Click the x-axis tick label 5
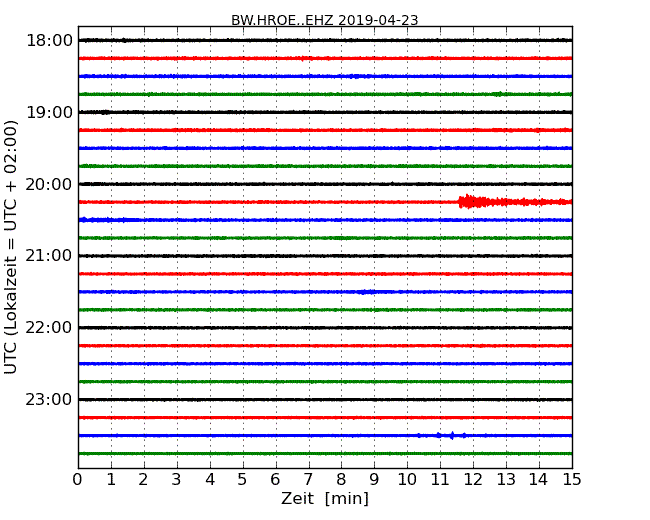Image resolution: width=650 pixels, height=520 pixels. click(x=242, y=480)
